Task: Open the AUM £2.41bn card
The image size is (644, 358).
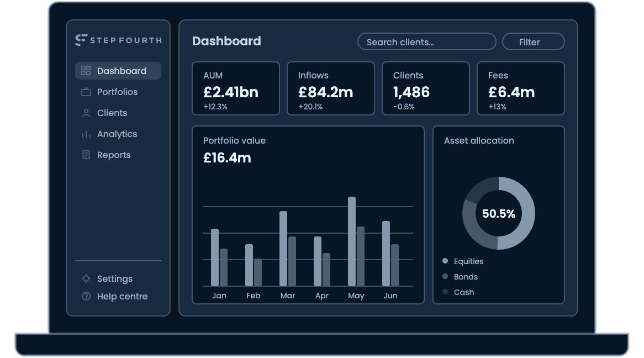Action: (x=236, y=88)
